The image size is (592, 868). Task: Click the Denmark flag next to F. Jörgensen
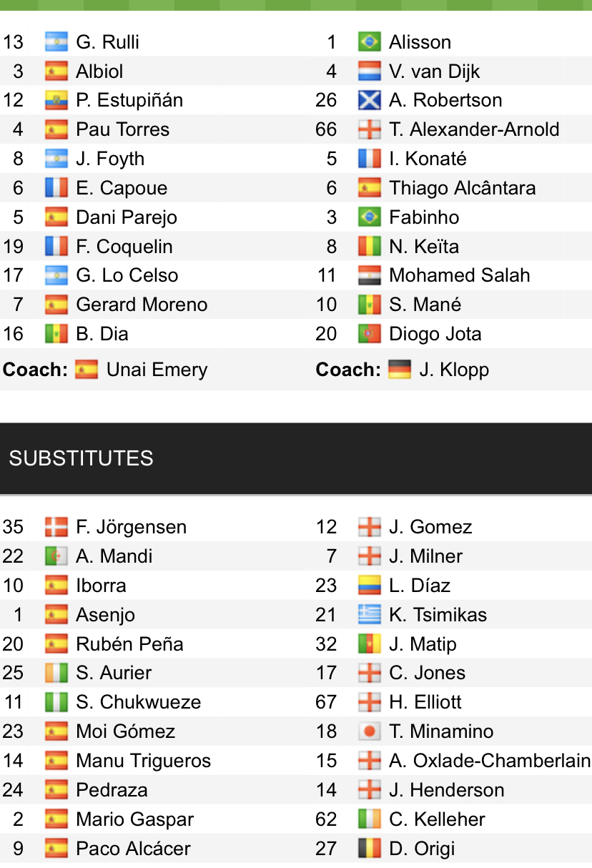(56, 528)
